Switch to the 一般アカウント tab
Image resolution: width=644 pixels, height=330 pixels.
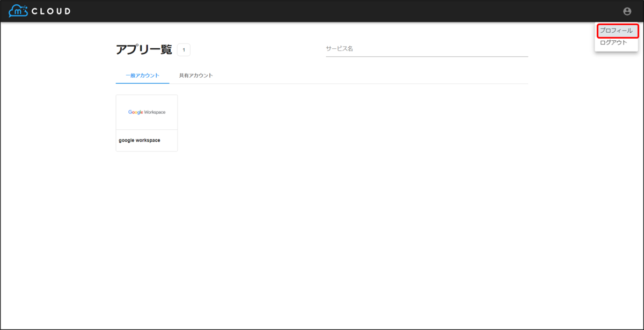pyautogui.click(x=142, y=76)
